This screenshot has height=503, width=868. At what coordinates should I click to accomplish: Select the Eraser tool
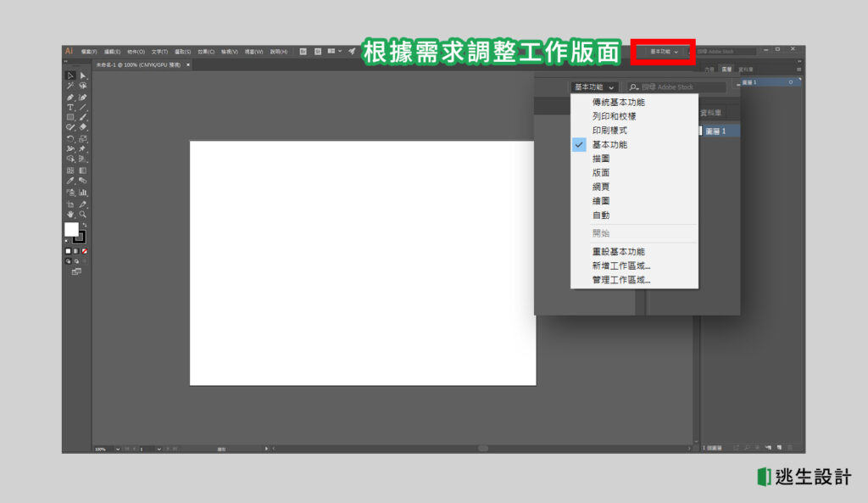pos(81,125)
